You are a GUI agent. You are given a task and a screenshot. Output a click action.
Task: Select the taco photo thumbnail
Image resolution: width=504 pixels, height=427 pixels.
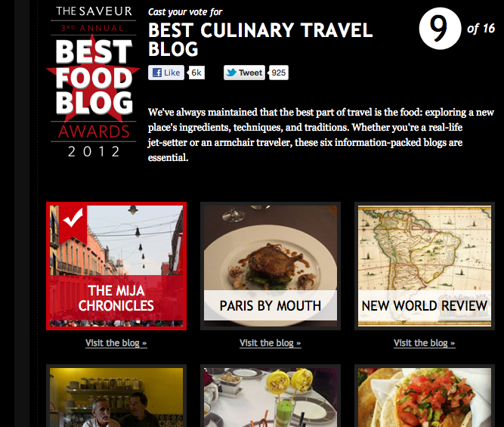click(425, 396)
